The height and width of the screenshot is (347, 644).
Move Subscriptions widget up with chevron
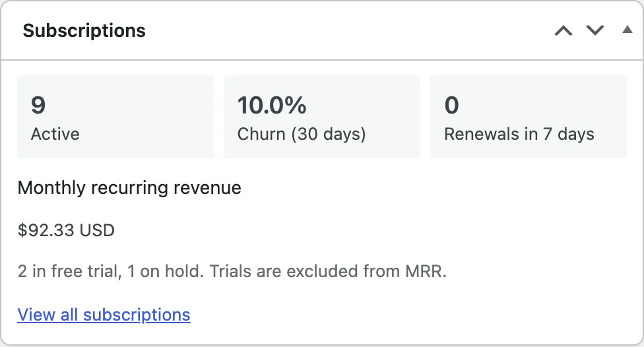pyautogui.click(x=563, y=31)
